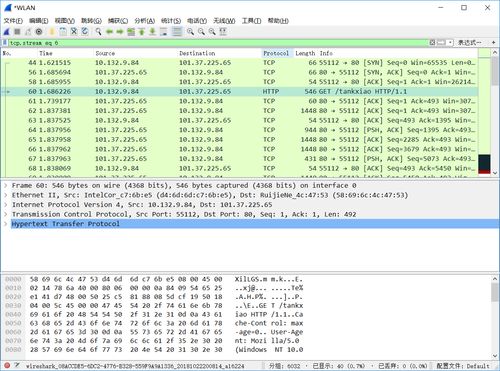
Task: Select packet 56 SYN, ACK row
Action: tap(239, 72)
